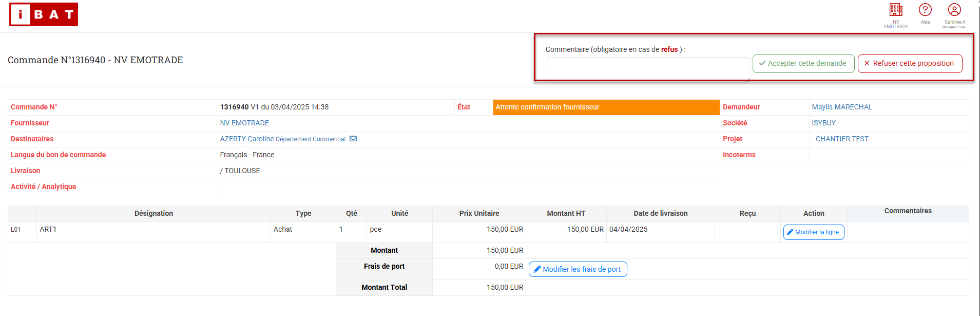Click the Montant HT column header
The image size is (980, 316).
tap(566, 213)
